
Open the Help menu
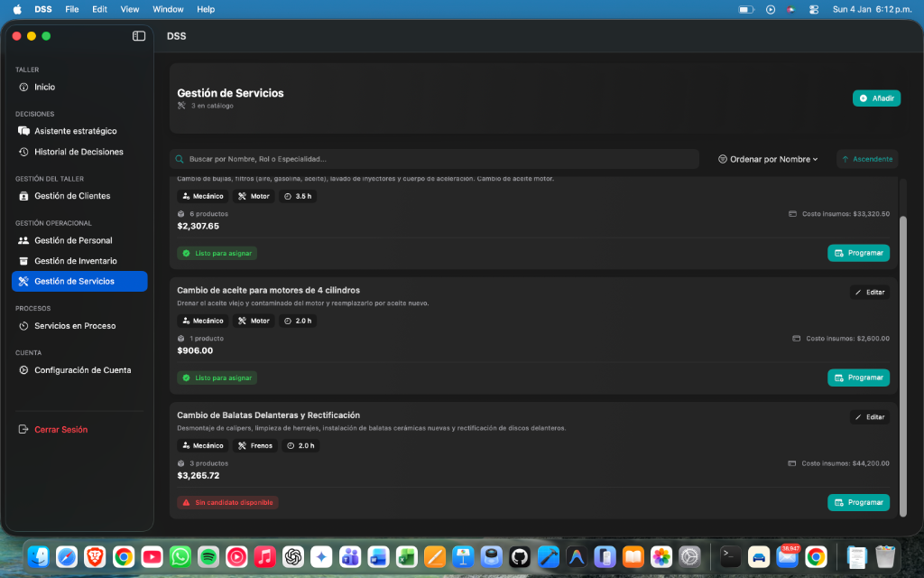(205, 9)
